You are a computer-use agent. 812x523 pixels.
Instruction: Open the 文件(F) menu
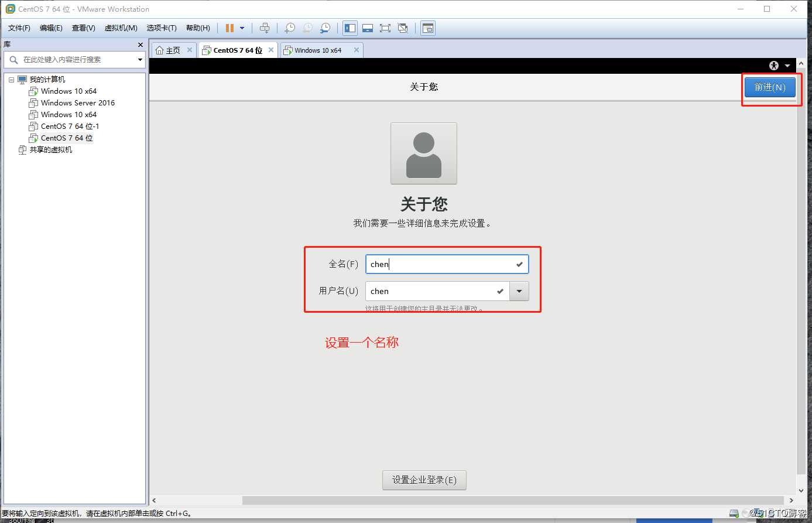pyautogui.click(x=19, y=28)
